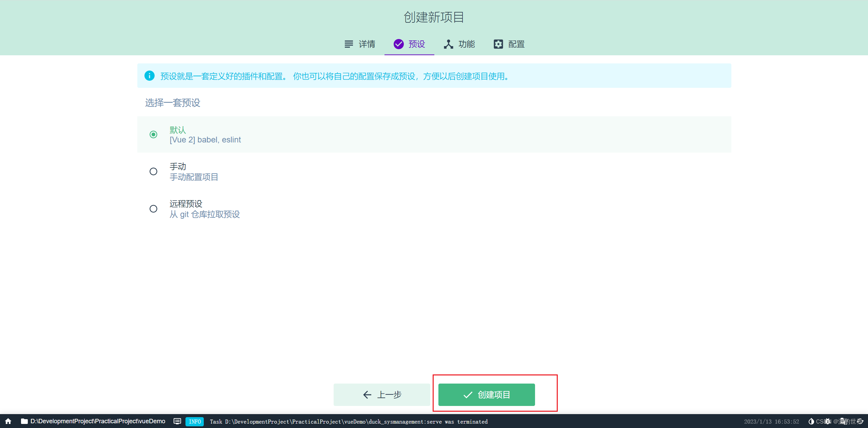
Task: Select the 预设 tab
Action: pyautogui.click(x=409, y=44)
